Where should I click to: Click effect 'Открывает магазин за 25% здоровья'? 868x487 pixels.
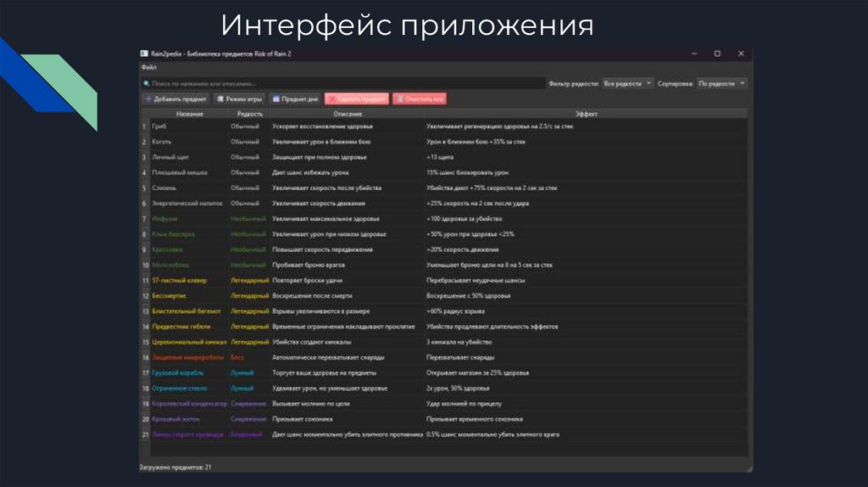[477, 372]
